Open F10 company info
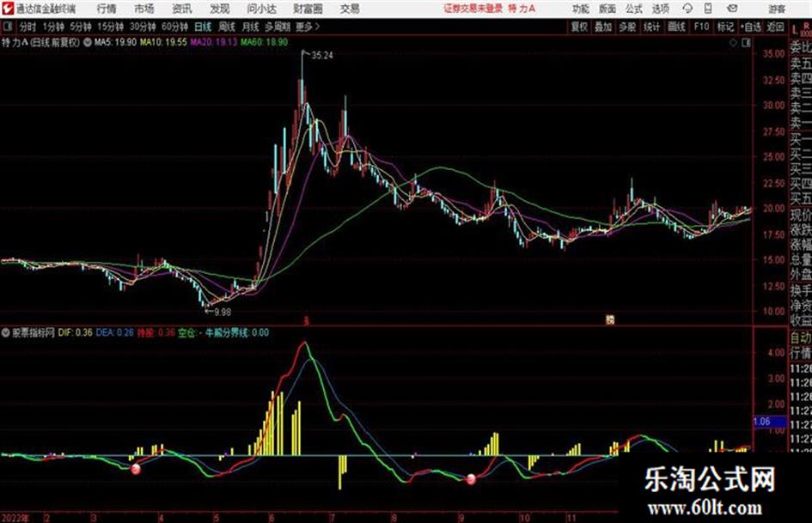812x523 pixels. 701,27
